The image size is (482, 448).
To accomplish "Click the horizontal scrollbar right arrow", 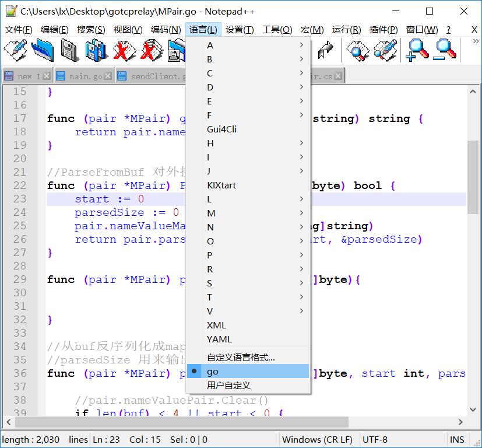I will (460, 422).
